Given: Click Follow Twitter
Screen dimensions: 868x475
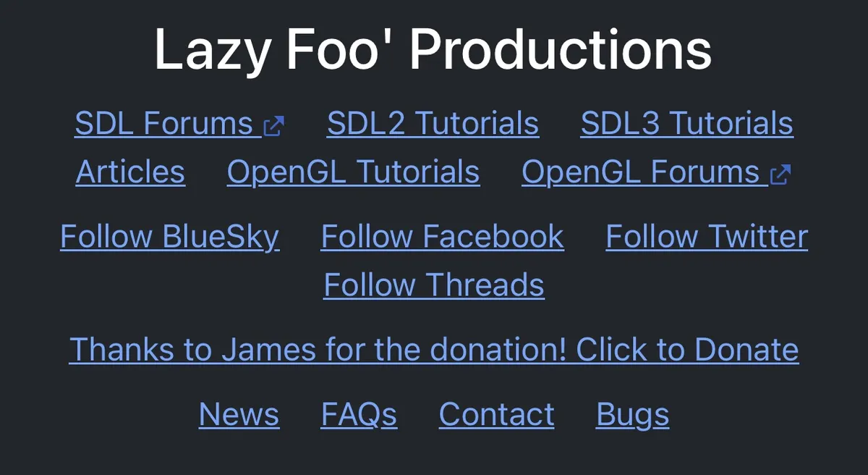Looking at the screenshot, I should 707,237.
